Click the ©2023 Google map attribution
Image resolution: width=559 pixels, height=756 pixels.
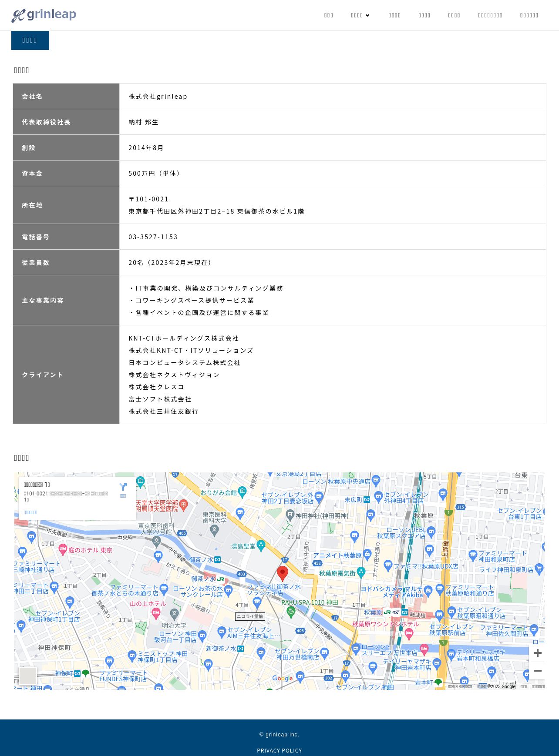click(x=501, y=686)
